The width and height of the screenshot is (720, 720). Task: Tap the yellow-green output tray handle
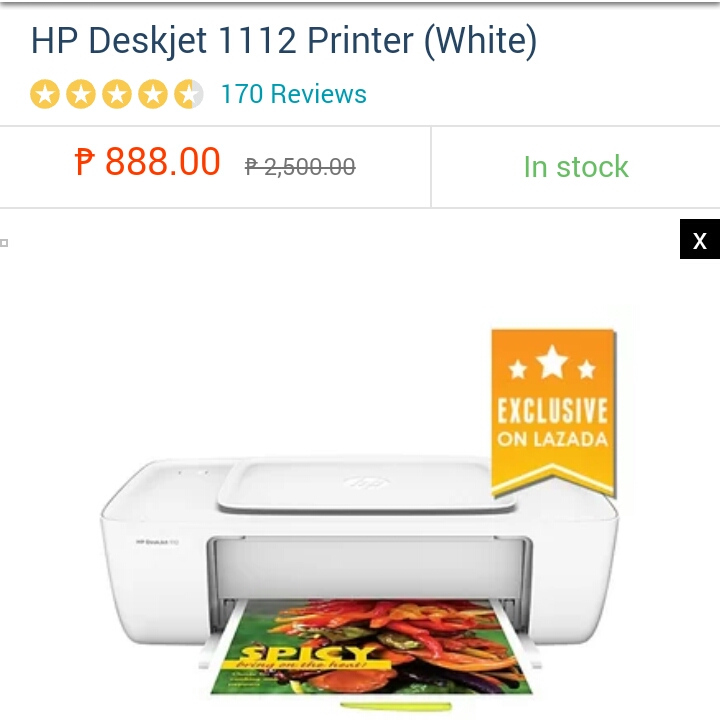click(396, 706)
